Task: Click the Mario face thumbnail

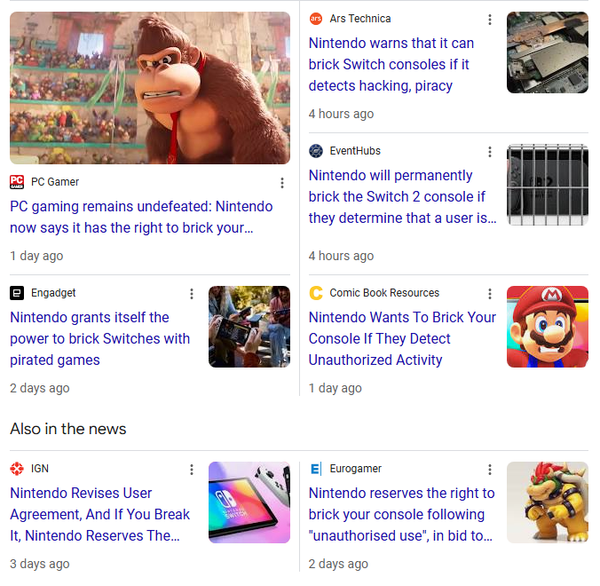Action: click(548, 327)
